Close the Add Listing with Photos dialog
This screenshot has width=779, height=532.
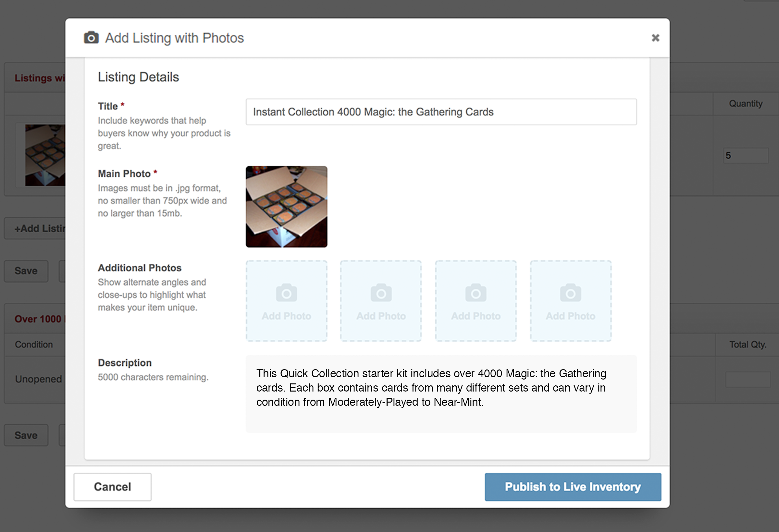pyautogui.click(x=655, y=38)
